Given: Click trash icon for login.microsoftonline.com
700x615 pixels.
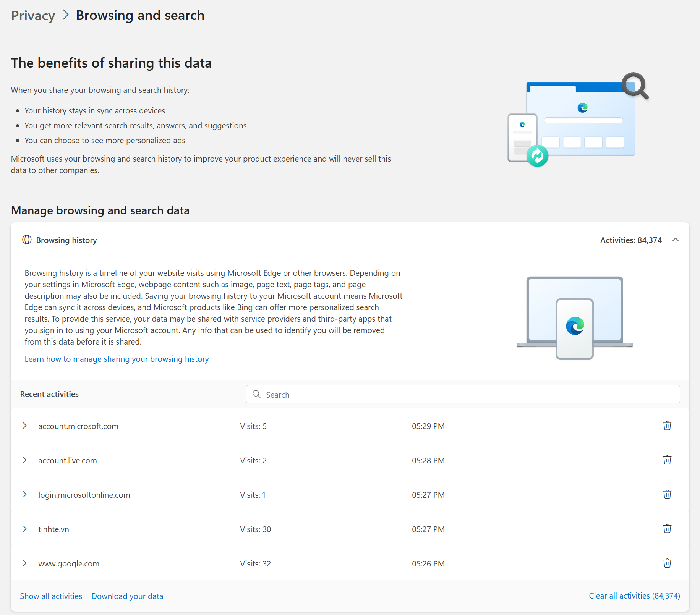Looking at the screenshot, I should 667,494.
